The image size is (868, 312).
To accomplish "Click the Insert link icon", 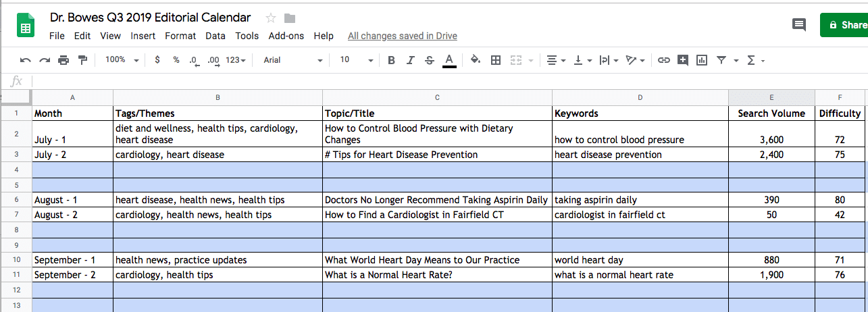I will pos(664,60).
